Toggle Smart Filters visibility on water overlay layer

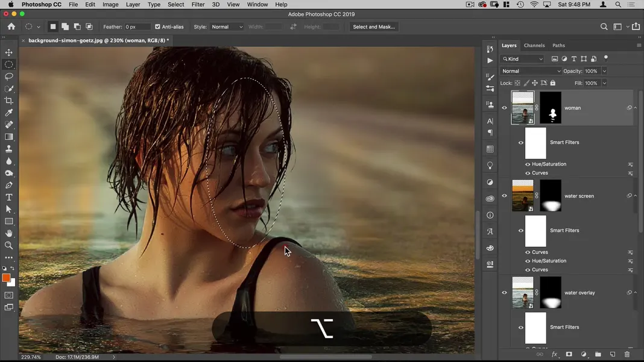521,328
